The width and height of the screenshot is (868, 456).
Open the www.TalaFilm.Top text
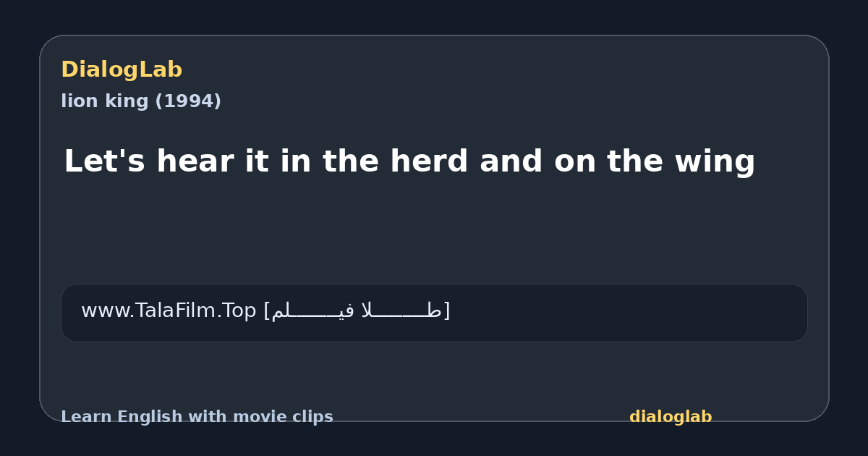(169, 311)
